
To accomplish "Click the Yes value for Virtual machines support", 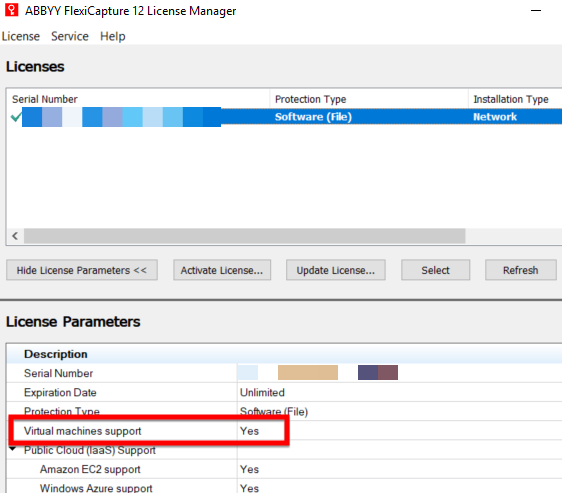I will point(249,431).
